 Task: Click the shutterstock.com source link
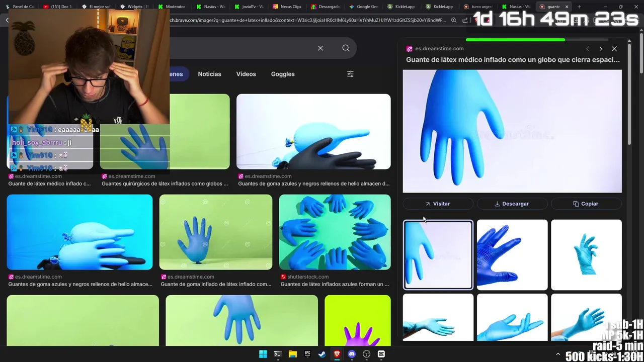(308, 277)
